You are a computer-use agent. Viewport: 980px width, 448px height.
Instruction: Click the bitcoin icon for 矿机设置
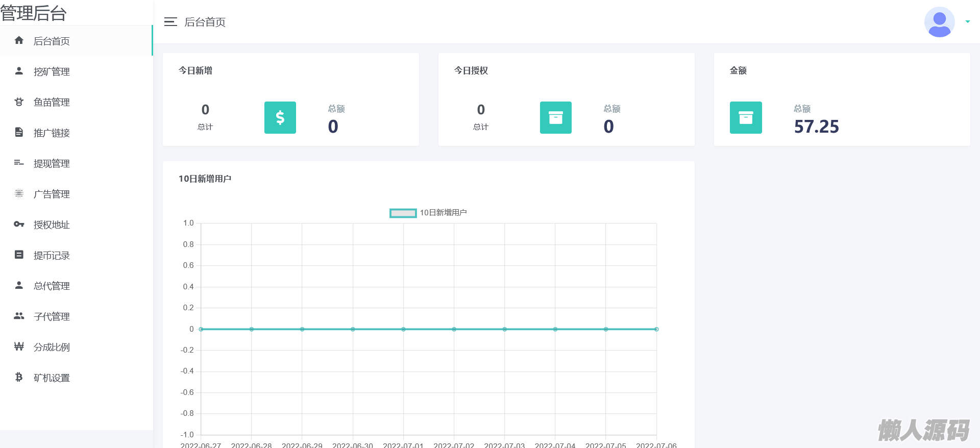coord(19,377)
